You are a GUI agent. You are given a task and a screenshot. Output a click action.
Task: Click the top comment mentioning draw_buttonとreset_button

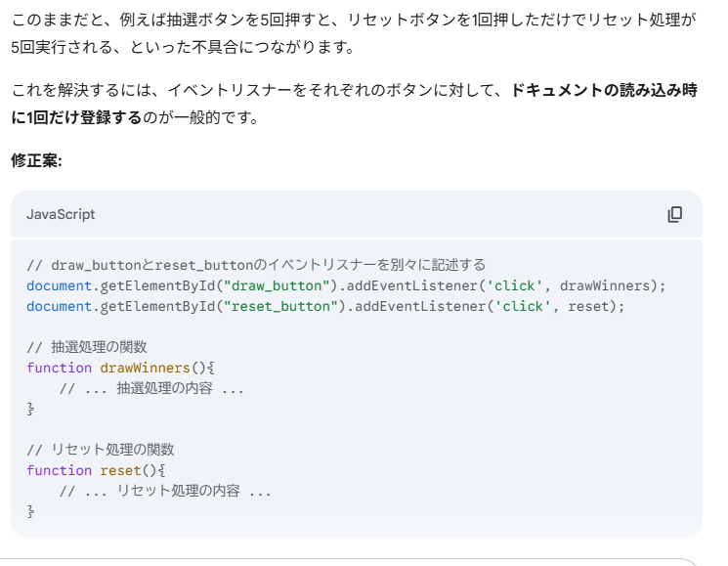click(x=256, y=265)
